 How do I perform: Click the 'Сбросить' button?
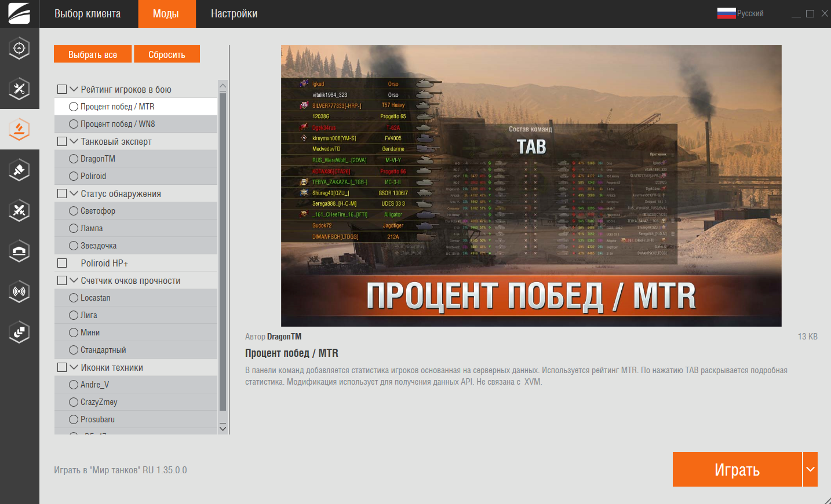(x=167, y=54)
